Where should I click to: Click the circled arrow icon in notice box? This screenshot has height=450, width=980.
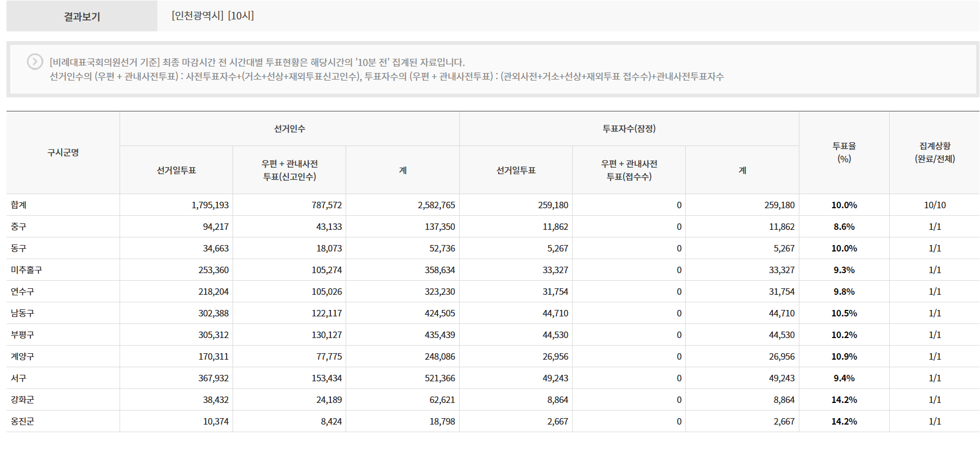pyautogui.click(x=35, y=62)
